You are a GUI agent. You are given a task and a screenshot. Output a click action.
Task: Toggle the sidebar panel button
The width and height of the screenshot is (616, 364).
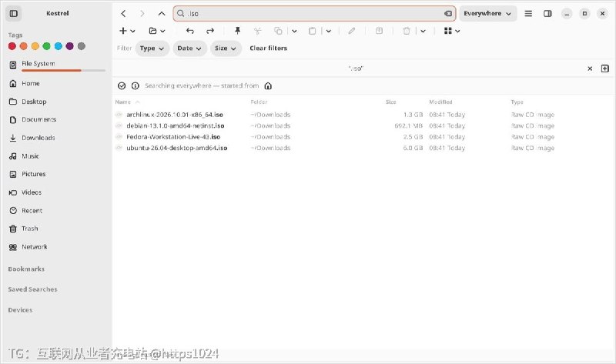pos(13,13)
